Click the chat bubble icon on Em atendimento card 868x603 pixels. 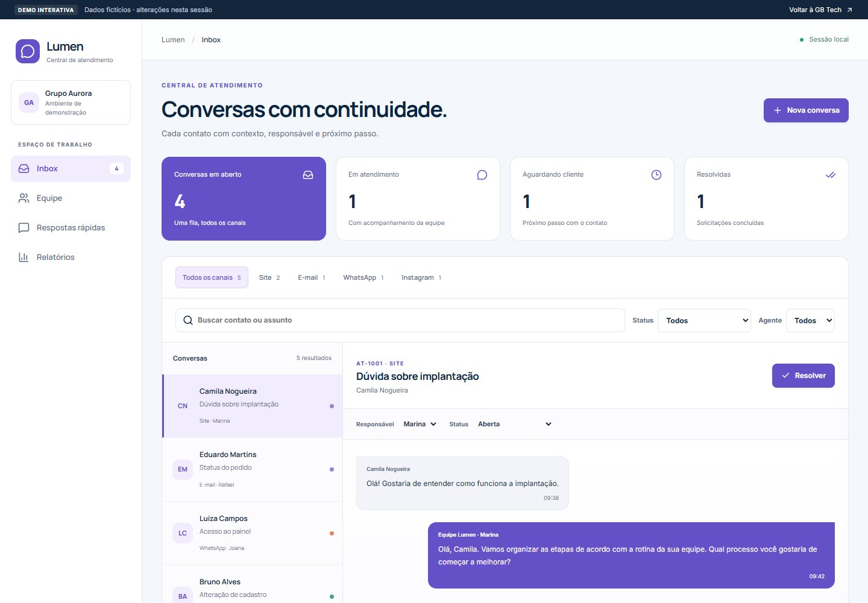coord(482,175)
